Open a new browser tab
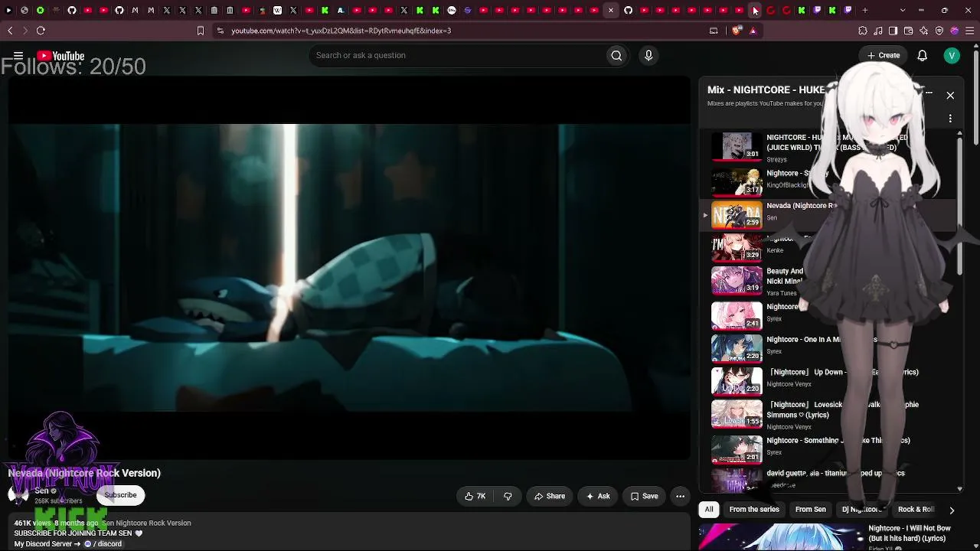Screen dimensions: 980x551 point(865,10)
